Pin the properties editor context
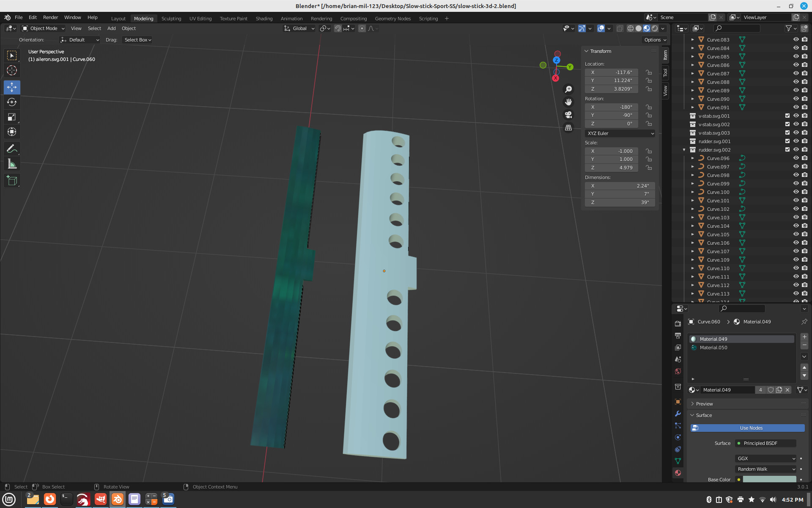Viewport: 812px width, 508px height. click(804, 322)
